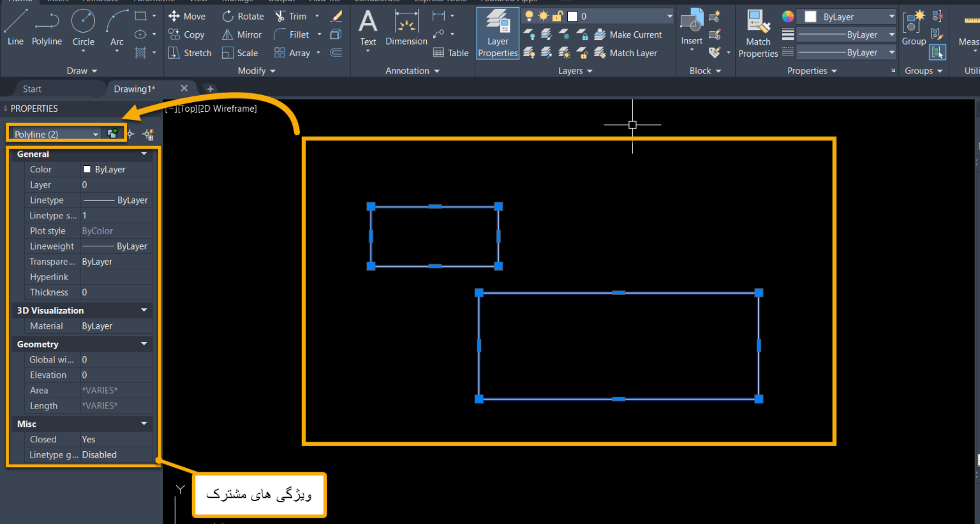Open the Polyline (2) object type dropdown
Screen dimensions: 980x524
click(56, 134)
